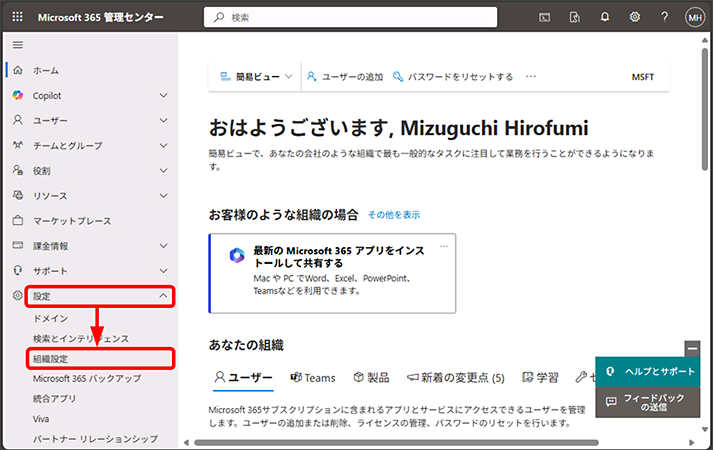Click the 検索 search field
This screenshot has height=450, width=713.
click(351, 17)
